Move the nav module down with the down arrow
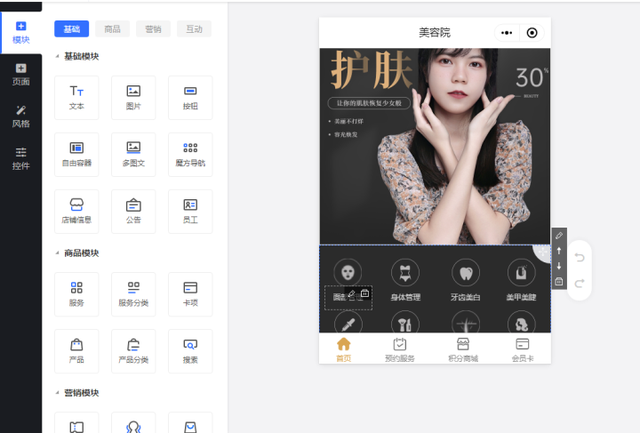The height and width of the screenshot is (433, 640). tap(559, 266)
